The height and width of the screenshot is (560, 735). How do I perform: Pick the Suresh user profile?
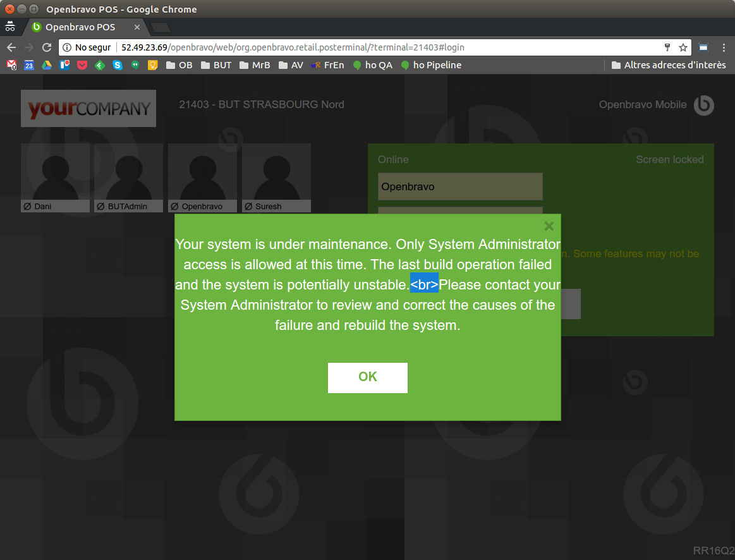click(x=276, y=178)
